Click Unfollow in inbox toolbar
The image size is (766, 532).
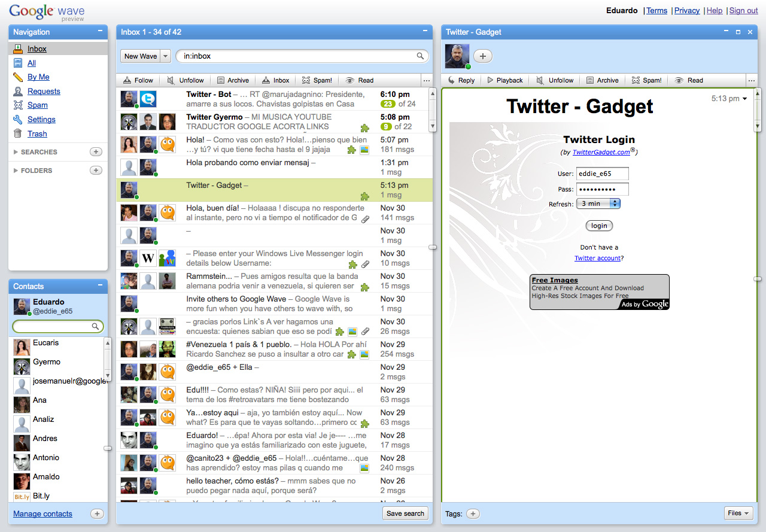[x=186, y=80]
